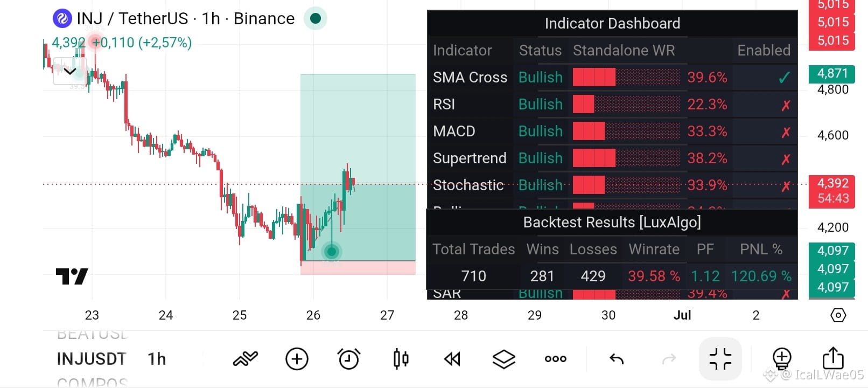The width and height of the screenshot is (868, 388).
Task: Open the candlestick chart type selector
Action: 401,359
